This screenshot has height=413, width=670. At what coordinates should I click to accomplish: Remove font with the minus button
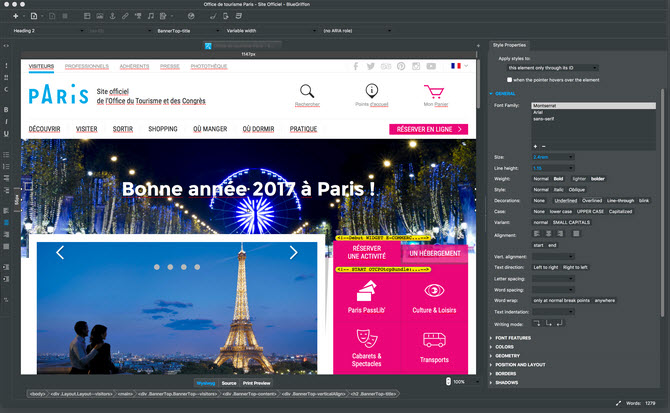(544, 146)
